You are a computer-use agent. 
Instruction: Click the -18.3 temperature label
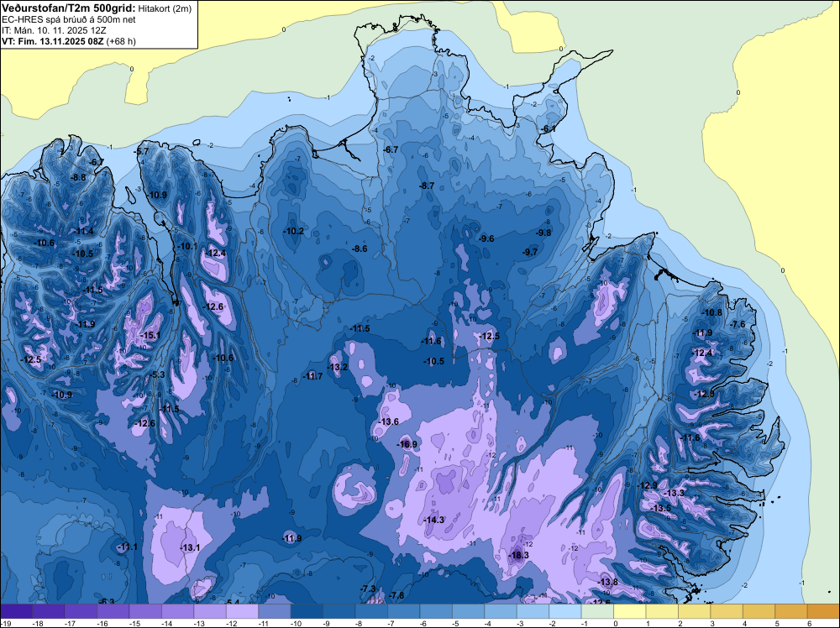(x=518, y=555)
